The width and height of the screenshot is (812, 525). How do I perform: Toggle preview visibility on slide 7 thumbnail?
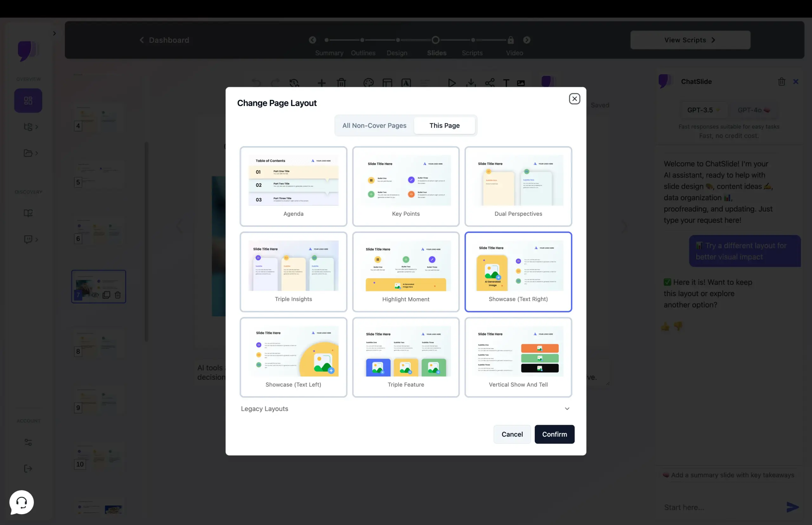[95, 295]
